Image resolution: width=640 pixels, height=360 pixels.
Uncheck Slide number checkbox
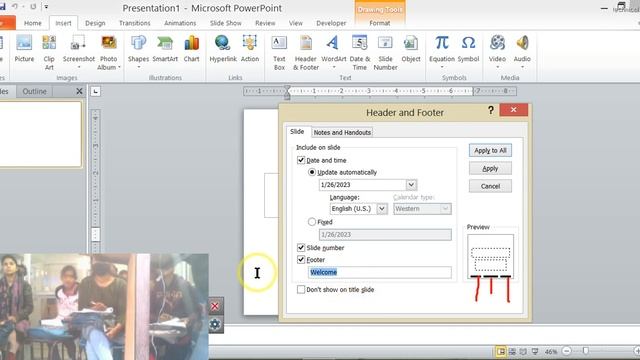coord(301,247)
